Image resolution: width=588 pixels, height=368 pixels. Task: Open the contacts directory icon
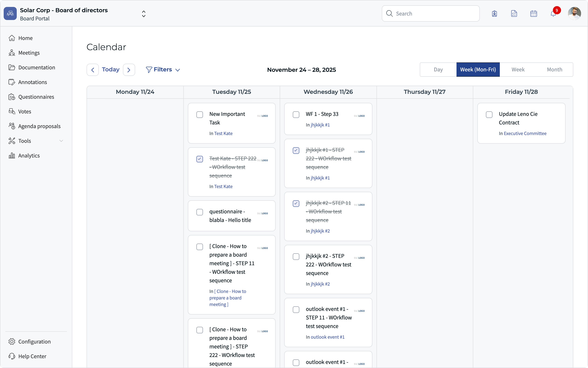coord(494,13)
